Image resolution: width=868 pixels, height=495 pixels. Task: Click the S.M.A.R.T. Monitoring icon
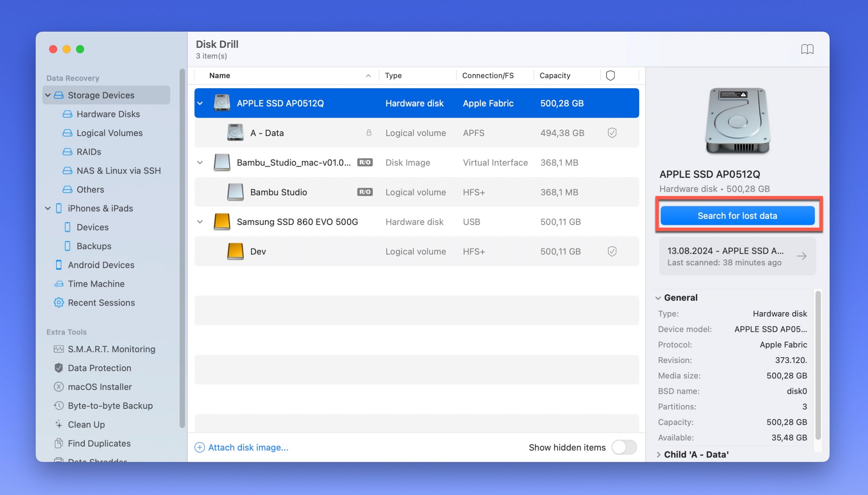tap(58, 349)
